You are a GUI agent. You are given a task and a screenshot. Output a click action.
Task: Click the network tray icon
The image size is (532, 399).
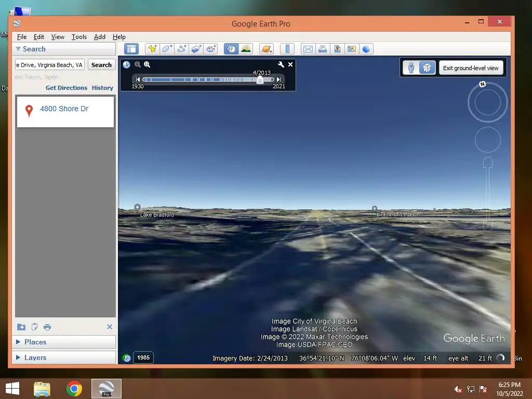click(x=470, y=389)
